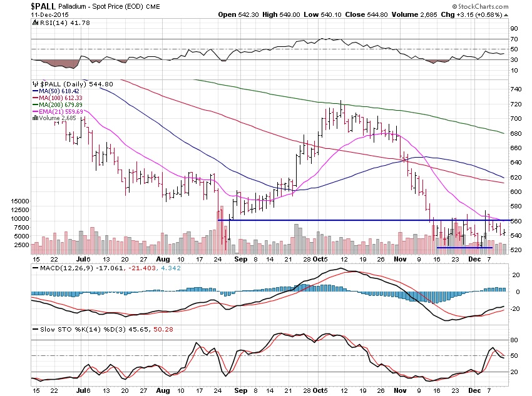This screenshot has height=396, width=532.
Task: Click the $PALL daily price bar icon
Action: (35, 84)
